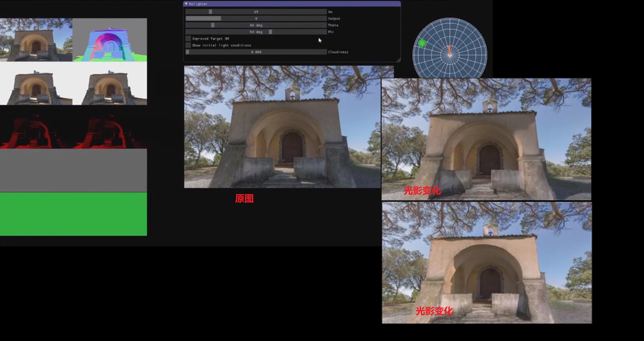Click the green sun position dot
The image size is (644, 341).
[422, 43]
